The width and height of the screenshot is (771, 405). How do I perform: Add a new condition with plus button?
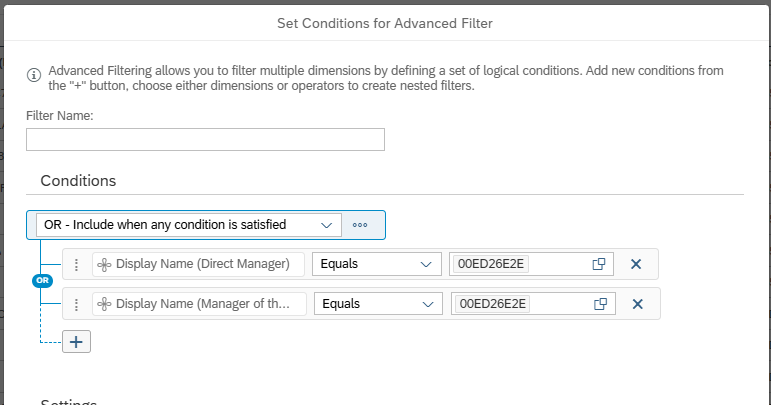[x=76, y=341]
